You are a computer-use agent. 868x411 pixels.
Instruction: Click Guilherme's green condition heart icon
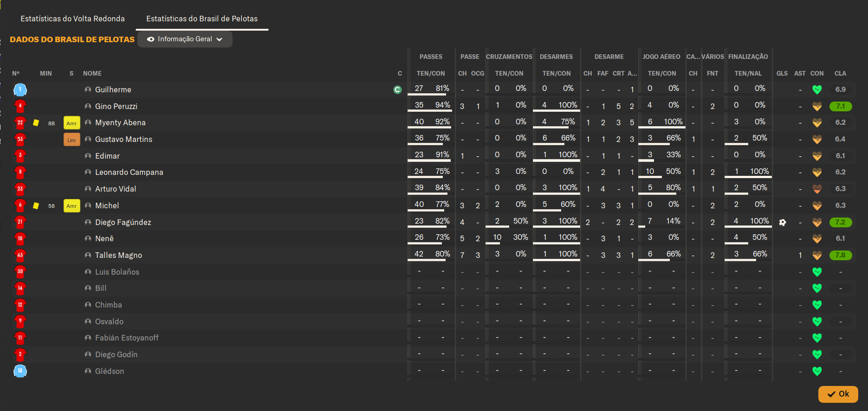817,90
